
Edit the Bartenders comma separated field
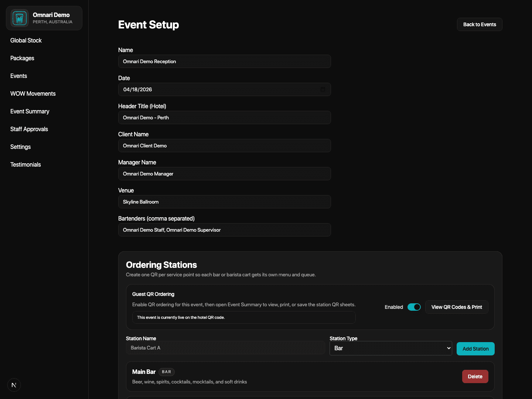point(224,230)
